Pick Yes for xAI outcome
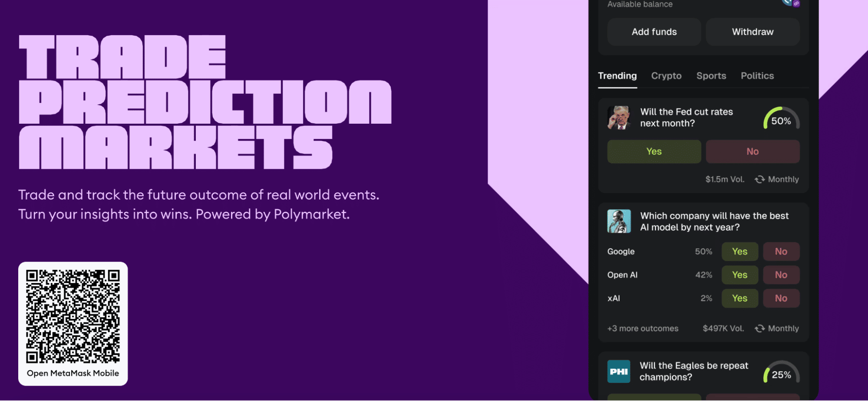Image resolution: width=868 pixels, height=401 pixels. coord(739,299)
